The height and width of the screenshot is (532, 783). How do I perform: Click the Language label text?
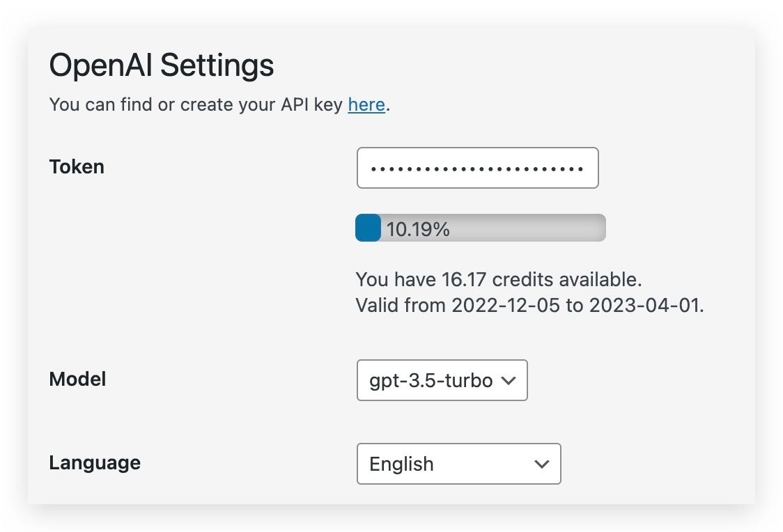pos(94,462)
